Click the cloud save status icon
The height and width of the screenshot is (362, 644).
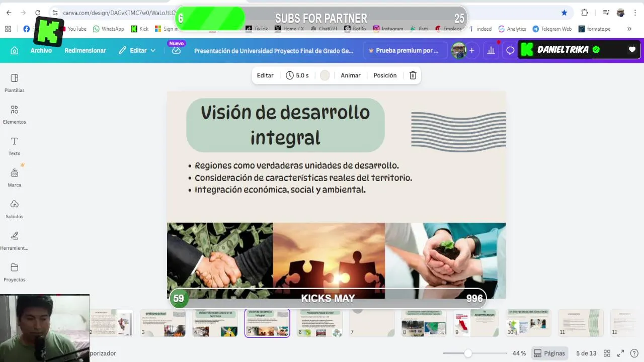click(176, 50)
